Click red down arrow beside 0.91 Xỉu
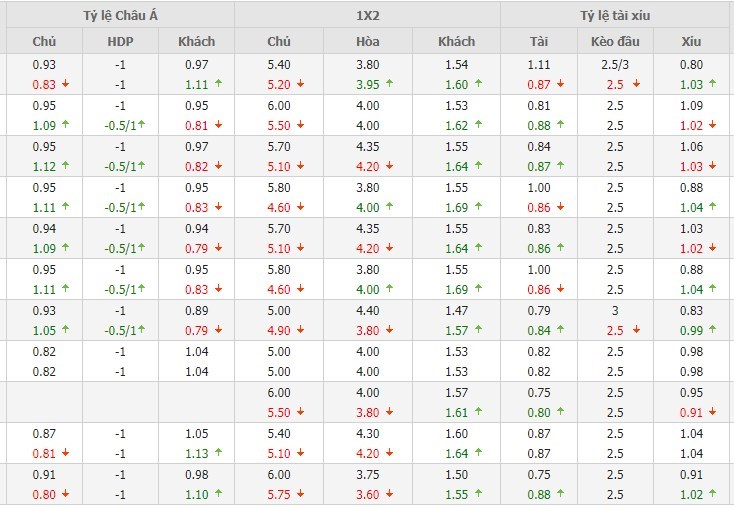The image size is (734, 507). 714,411
